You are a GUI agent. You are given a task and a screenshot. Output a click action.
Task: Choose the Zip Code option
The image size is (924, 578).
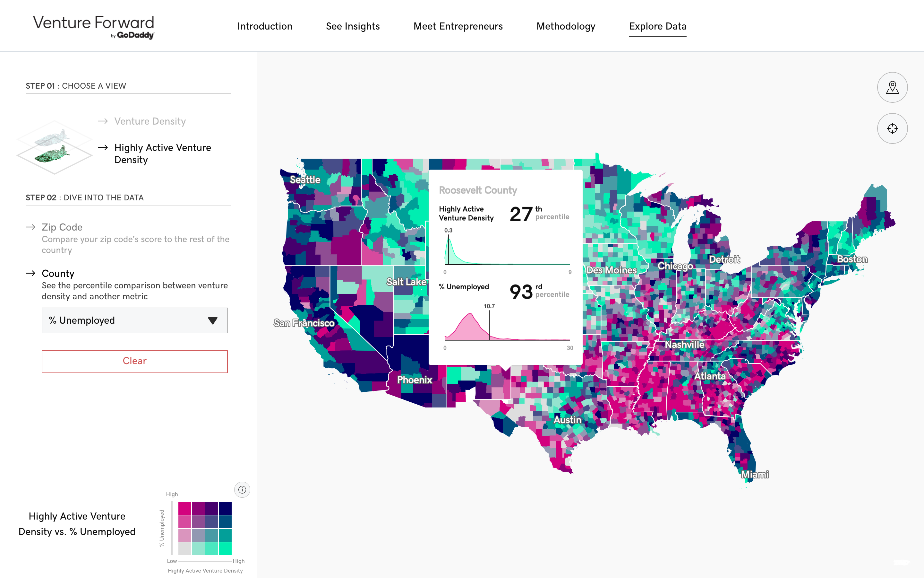[62, 227]
